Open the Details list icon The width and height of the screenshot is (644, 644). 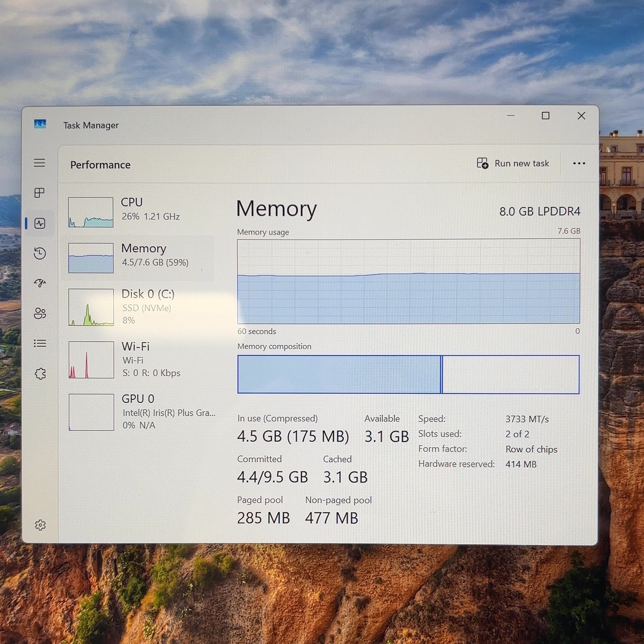[x=40, y=343]
